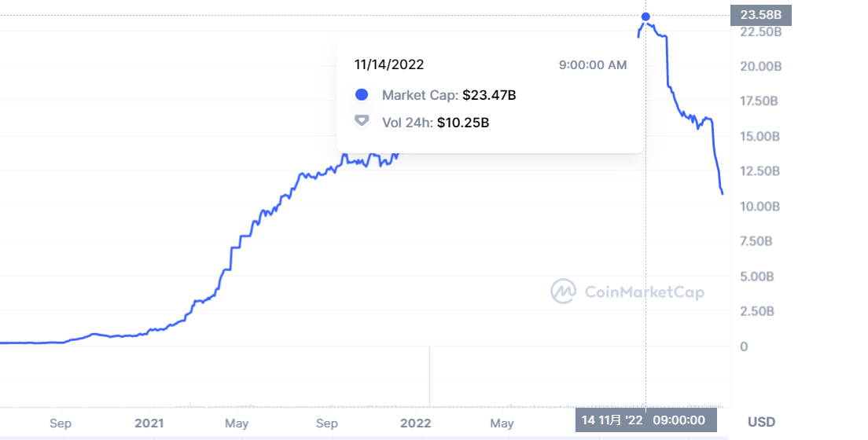
Task: Click the blue peak data point marker
Action: [x=645, y=16]
